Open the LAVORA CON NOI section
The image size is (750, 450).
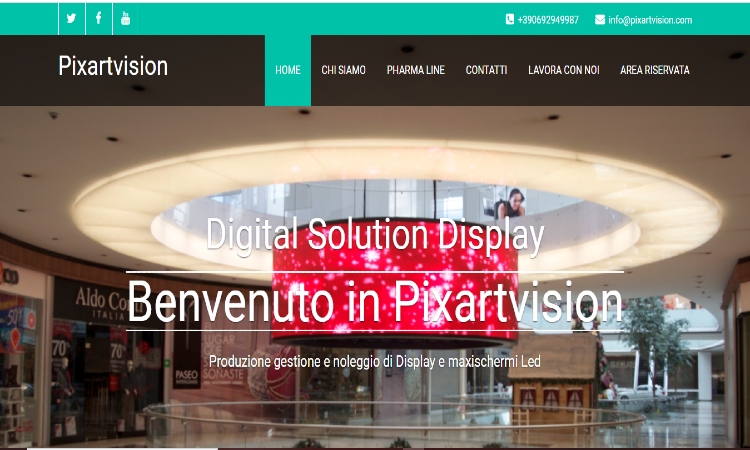point(564,70)
